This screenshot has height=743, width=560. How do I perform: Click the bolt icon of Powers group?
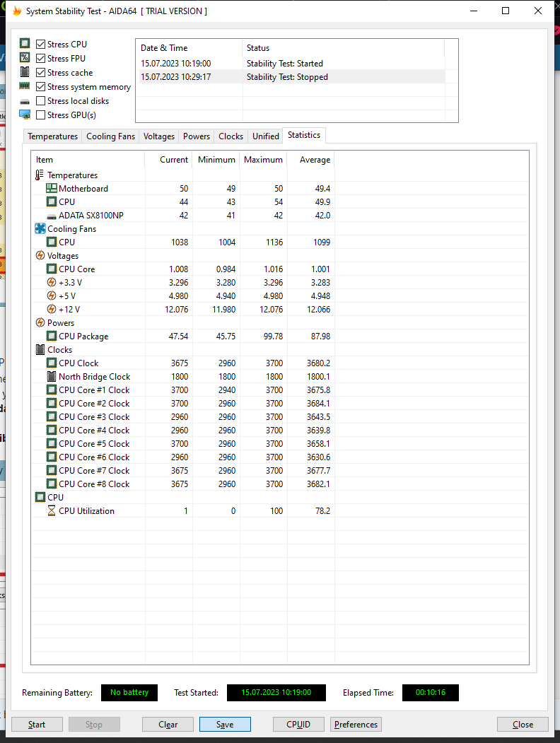tap(40, 322)
